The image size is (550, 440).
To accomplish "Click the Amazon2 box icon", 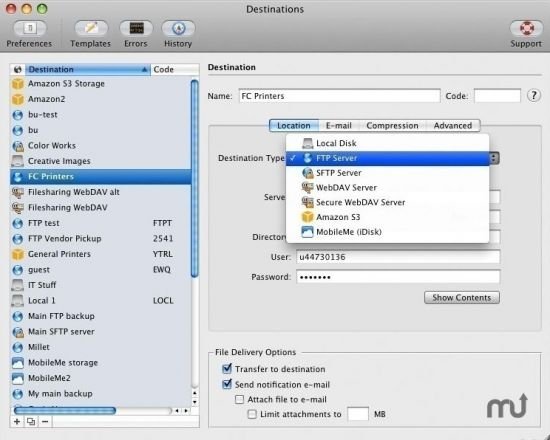I will (18, 99).
